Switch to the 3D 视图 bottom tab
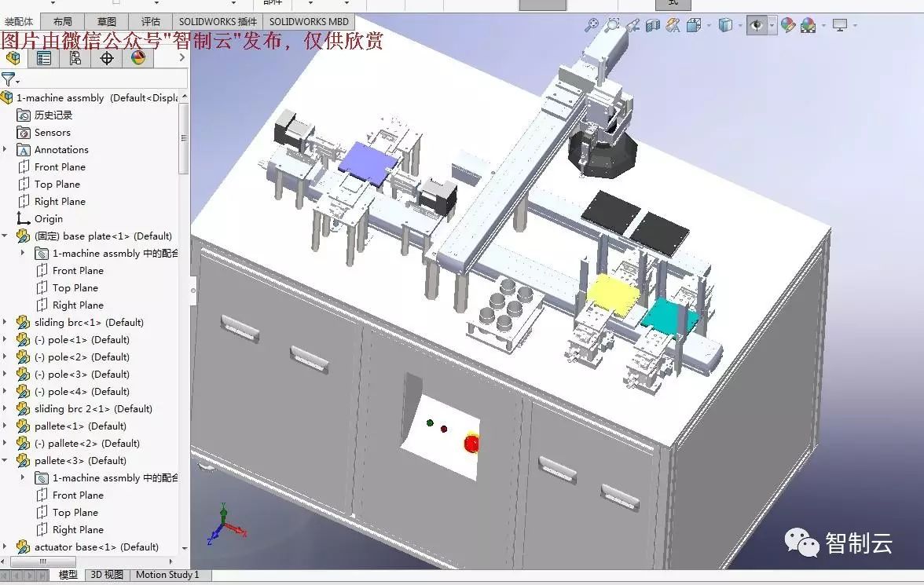 click(x=107, y=575)
